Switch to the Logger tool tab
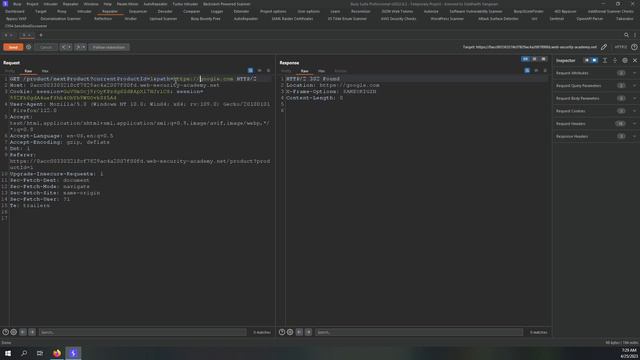Screen dimensions: 640x360 point(217,11)
